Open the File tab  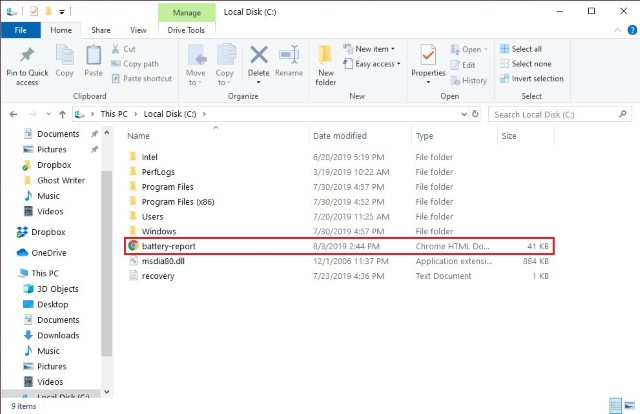pos(20,30)
